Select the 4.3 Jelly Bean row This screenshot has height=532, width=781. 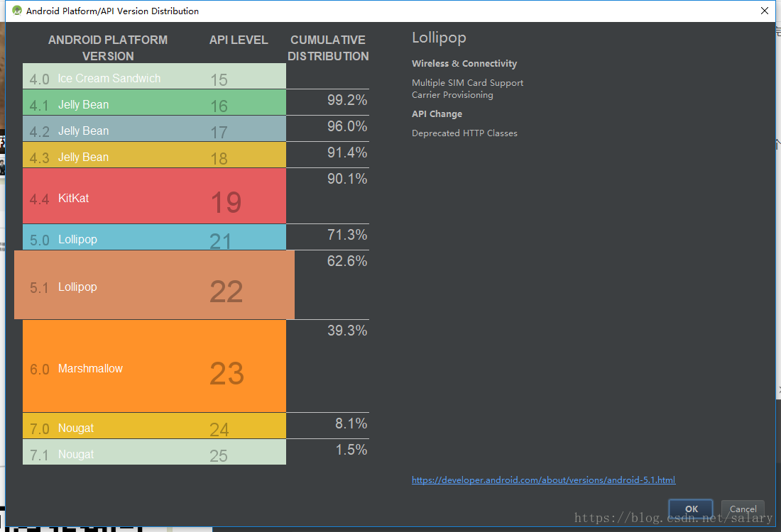pos(154,155)
